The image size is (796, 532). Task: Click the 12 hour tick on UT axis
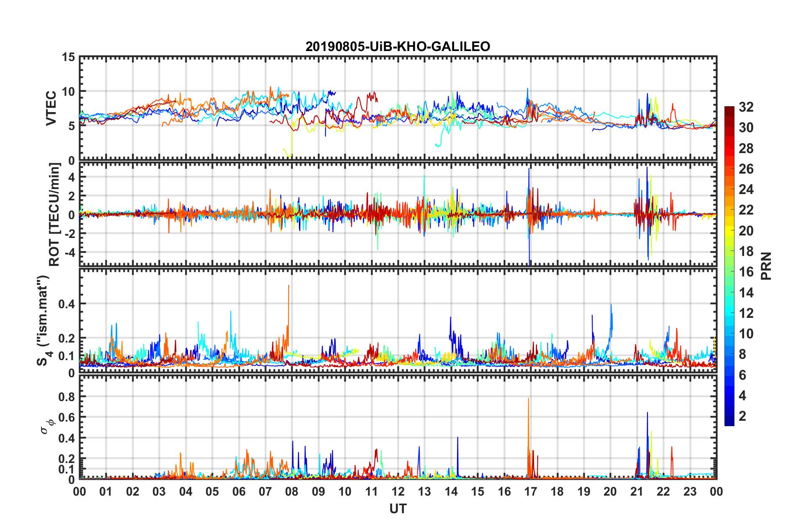(398, 491)
